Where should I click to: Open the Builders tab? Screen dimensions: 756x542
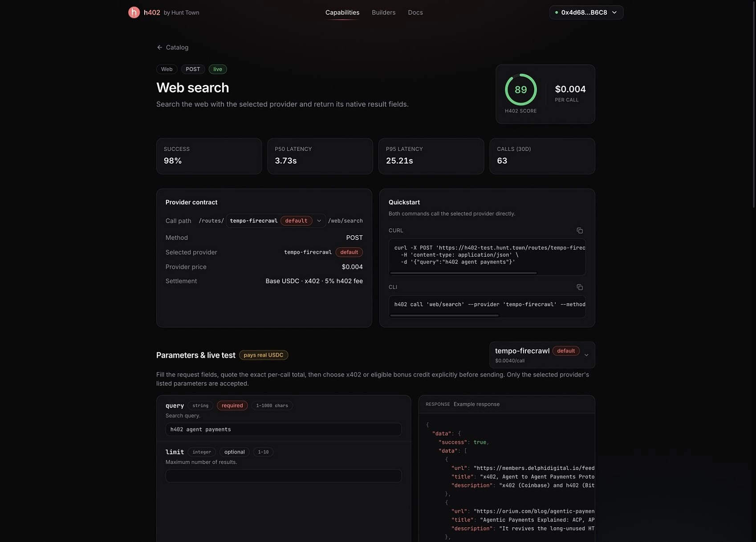[383, 12]
